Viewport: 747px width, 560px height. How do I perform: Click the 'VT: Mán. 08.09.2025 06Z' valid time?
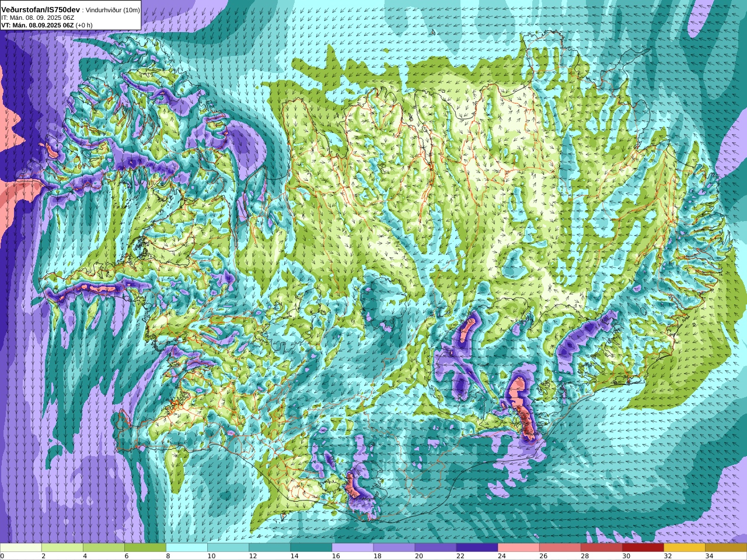(37, 26)
